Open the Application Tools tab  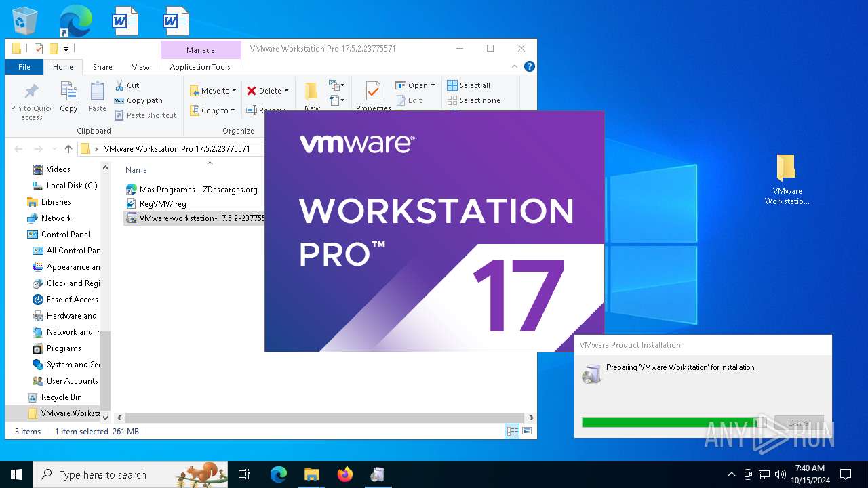click(200, 67)
